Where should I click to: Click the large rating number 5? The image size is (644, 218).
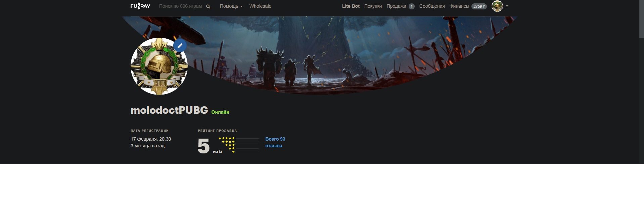tap(203, 146)
